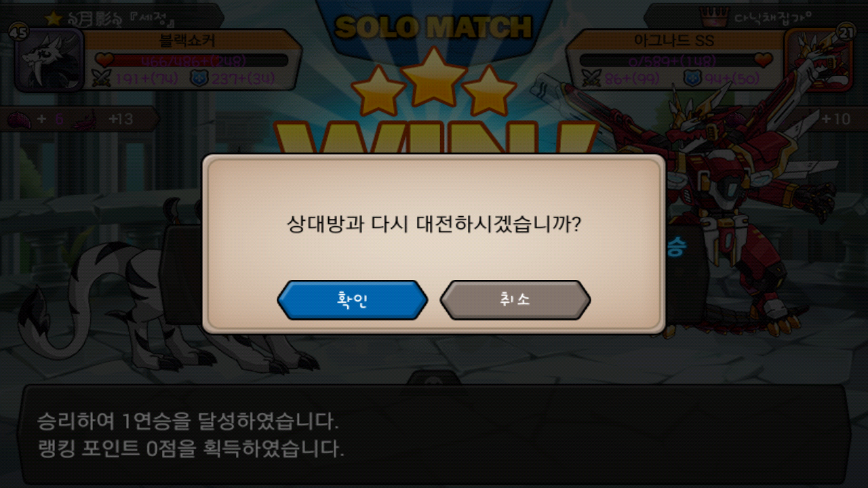The image size is (868, 488).
Task: Tap the opponent's blue shield defense icon
Action: [690, 79]
